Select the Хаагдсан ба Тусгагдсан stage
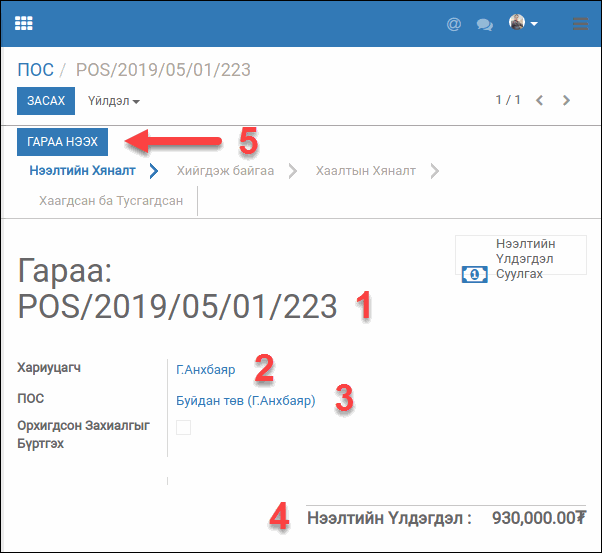Viewport: 602px width, 553px height. coord(111,200)
